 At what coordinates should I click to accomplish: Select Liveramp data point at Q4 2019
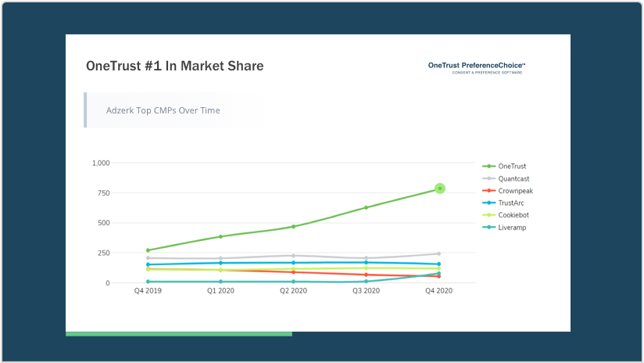(148, 282)
